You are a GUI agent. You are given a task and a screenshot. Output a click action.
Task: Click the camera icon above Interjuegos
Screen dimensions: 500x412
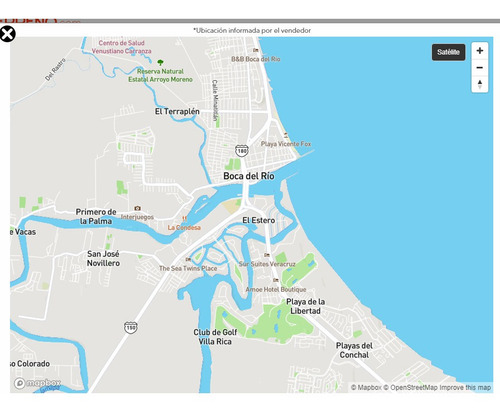click(x=137, y=208)
